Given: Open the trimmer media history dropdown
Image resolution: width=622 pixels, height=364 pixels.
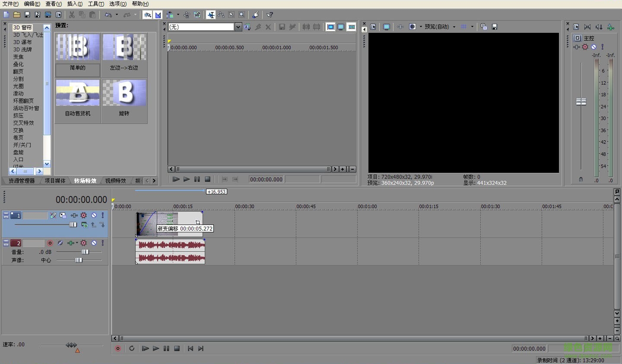Looking at the screenshot, I should (238, 27).
